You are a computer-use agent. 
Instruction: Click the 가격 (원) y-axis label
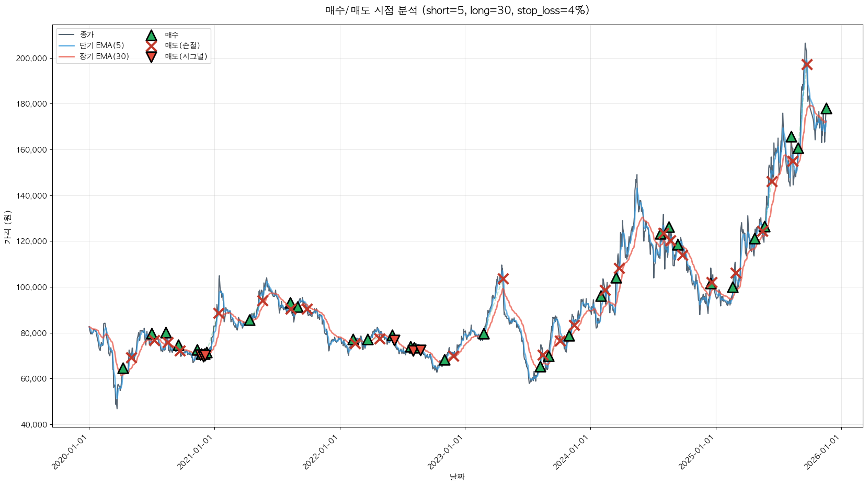[7, 227]
